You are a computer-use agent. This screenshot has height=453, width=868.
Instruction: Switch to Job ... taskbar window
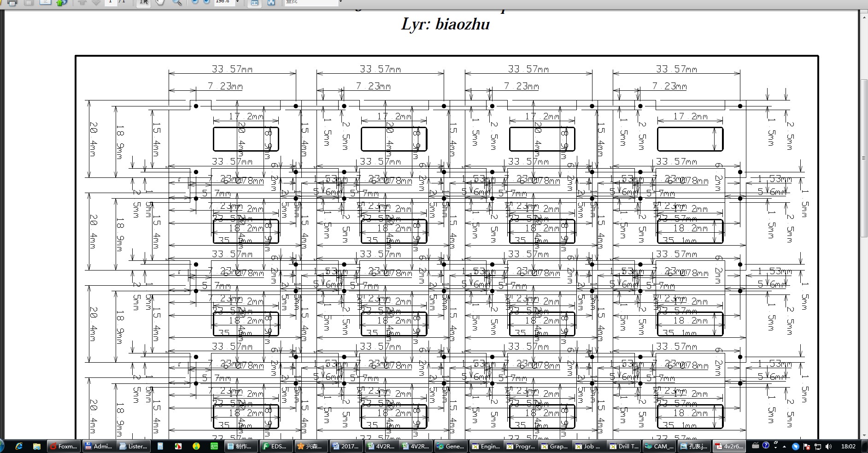(x=589, y=446)
